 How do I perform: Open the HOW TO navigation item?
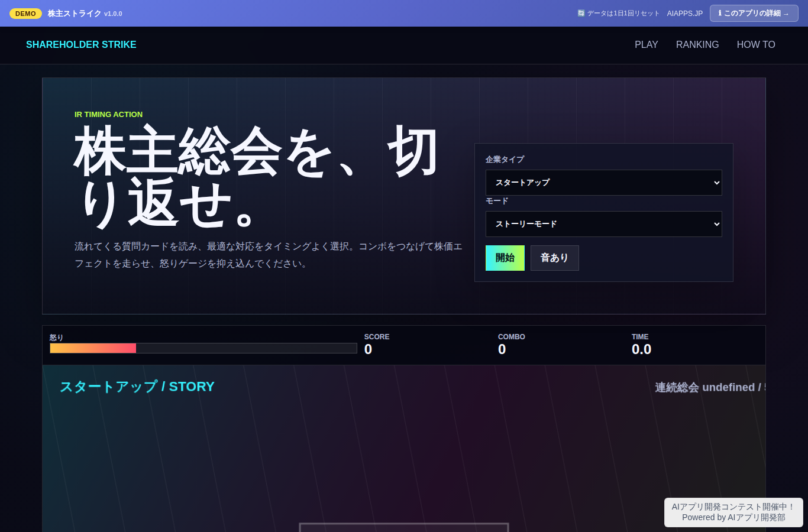pos(756,45)
